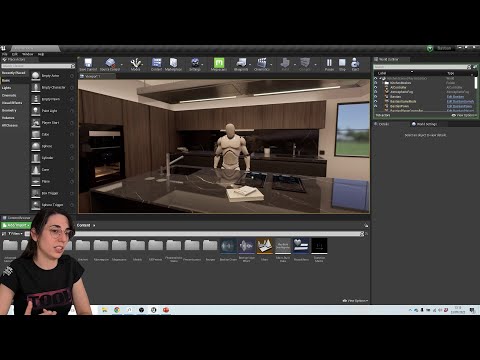Pause the running simulation

click(329, 64)
